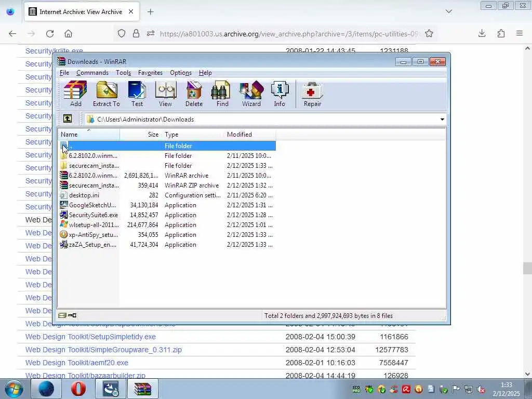The image size is (532, 399).
Task: Click the browser back arrow
Action: point(12,34)
